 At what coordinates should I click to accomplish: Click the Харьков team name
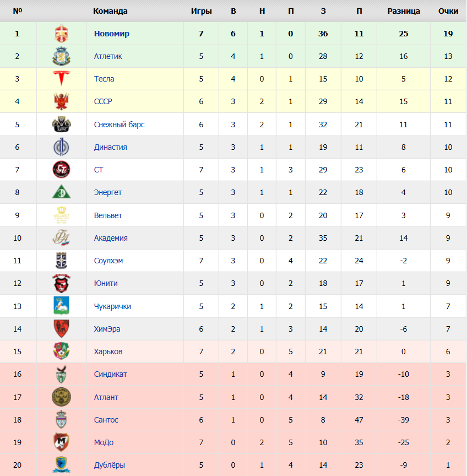(108, 351)
